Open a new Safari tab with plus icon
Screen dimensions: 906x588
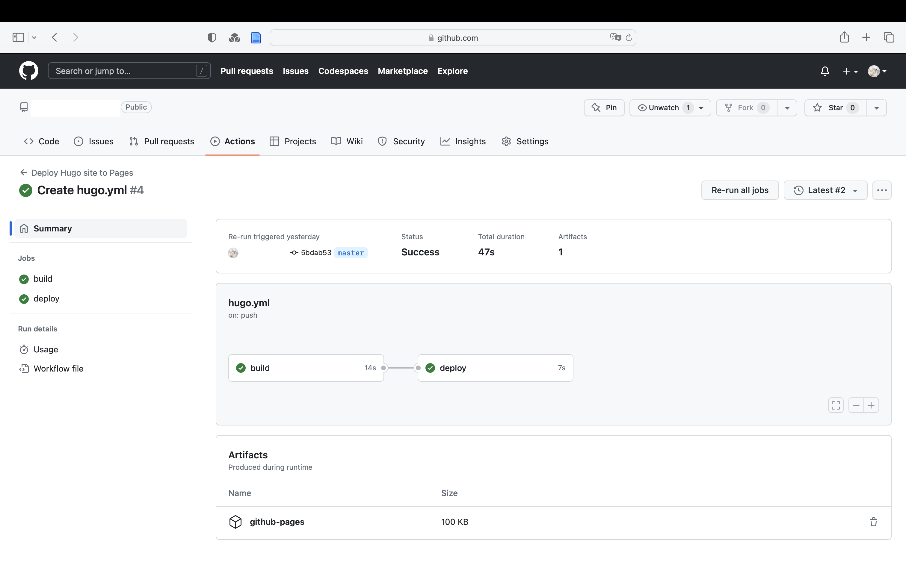point(866,37)
